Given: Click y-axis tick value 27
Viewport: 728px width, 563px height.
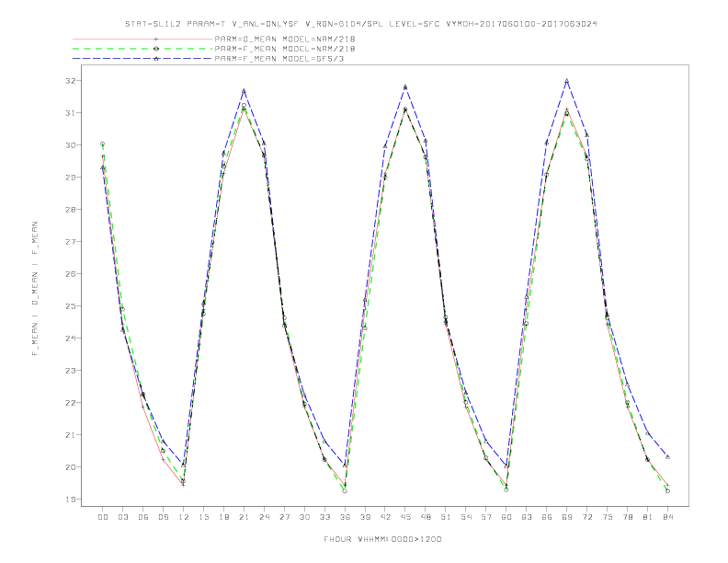Looking at the screenshot, I should coord(71,242).
